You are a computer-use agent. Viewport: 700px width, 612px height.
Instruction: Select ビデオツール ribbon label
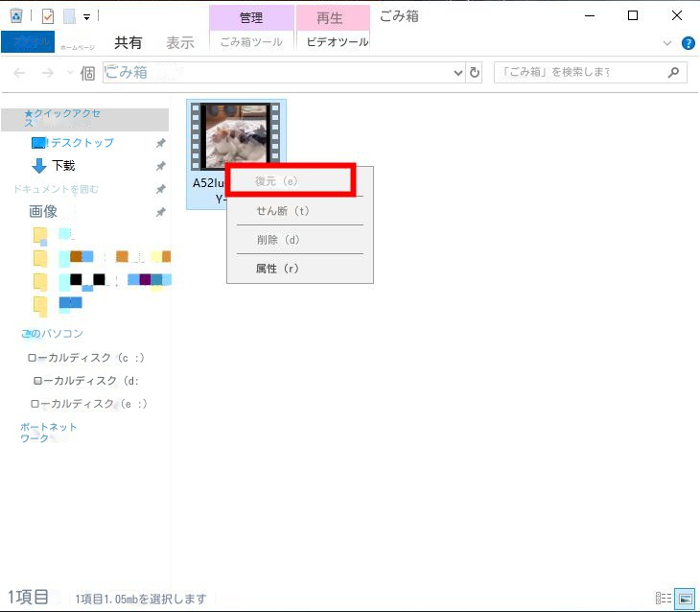pos(337,42)
